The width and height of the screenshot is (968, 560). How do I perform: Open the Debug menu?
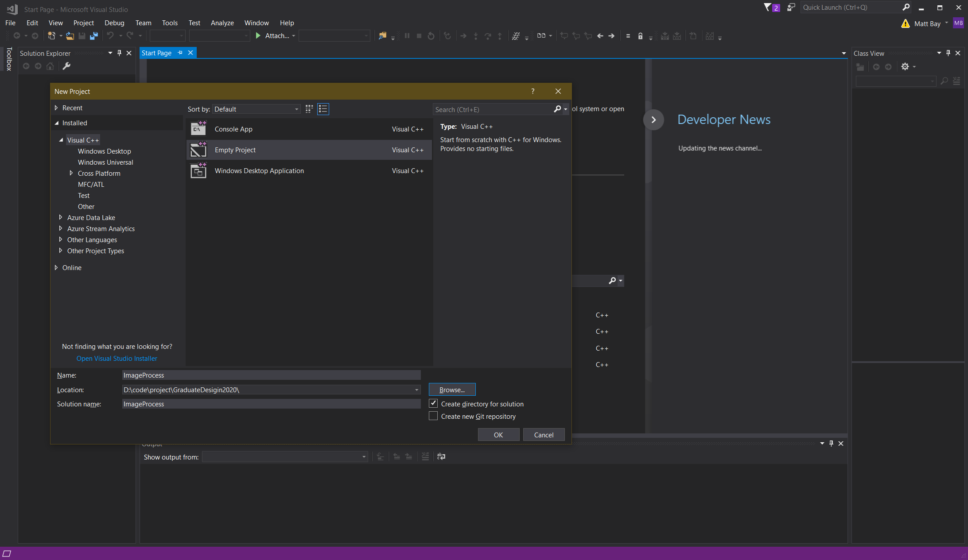coord(113,22)
